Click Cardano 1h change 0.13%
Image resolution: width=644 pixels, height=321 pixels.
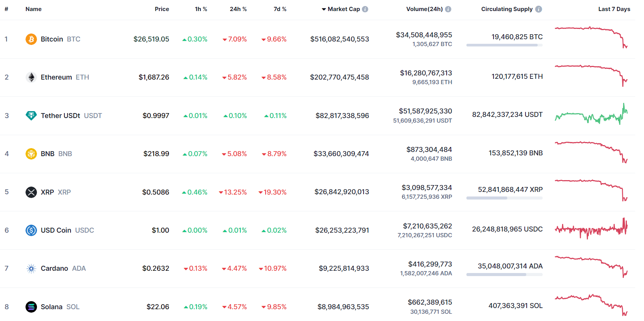195,268
